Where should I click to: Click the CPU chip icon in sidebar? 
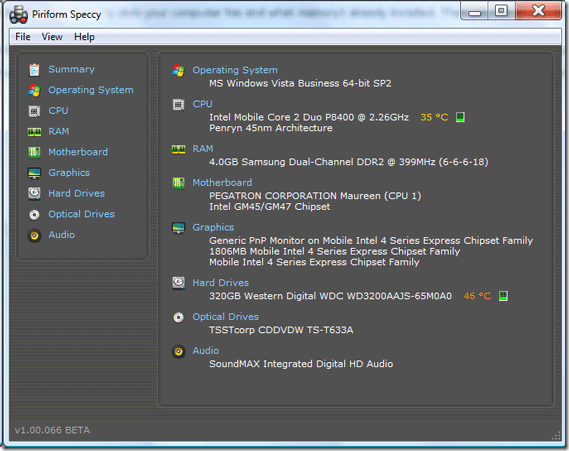tap(34, 111)
